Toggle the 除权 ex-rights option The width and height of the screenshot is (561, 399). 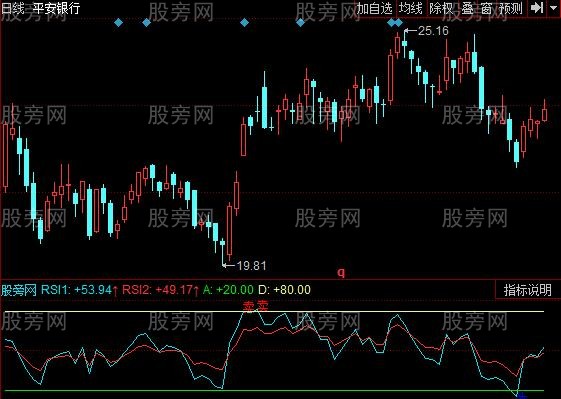click(441, 8)
